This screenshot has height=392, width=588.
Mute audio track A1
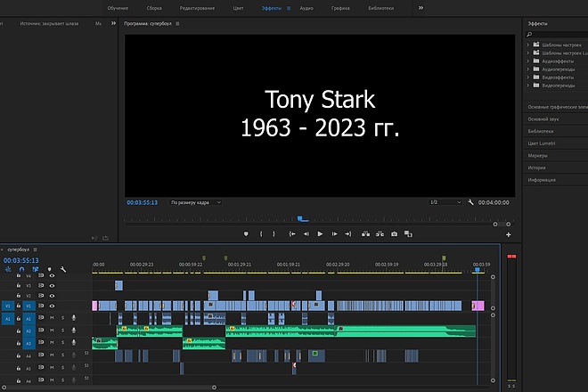click(x=52, y=318)
